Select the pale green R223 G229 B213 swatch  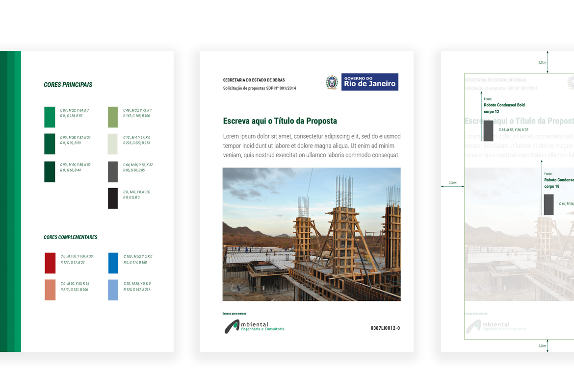(113, 144)
